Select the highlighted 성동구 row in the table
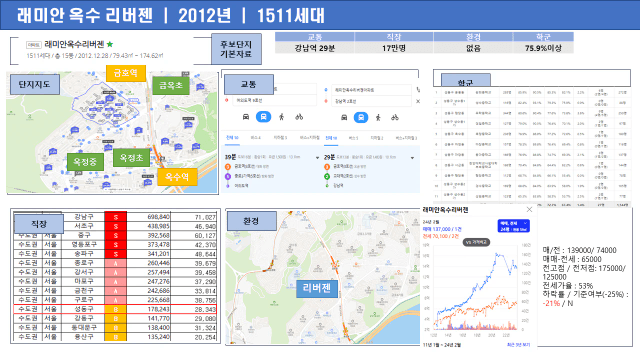640x360 pixels. click(115, 309)
